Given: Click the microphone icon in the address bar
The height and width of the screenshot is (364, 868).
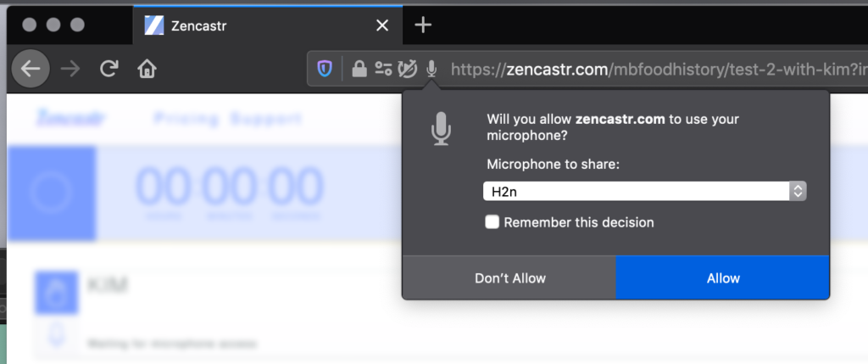Looking at the screenshot, I should (x=431, y=69).
